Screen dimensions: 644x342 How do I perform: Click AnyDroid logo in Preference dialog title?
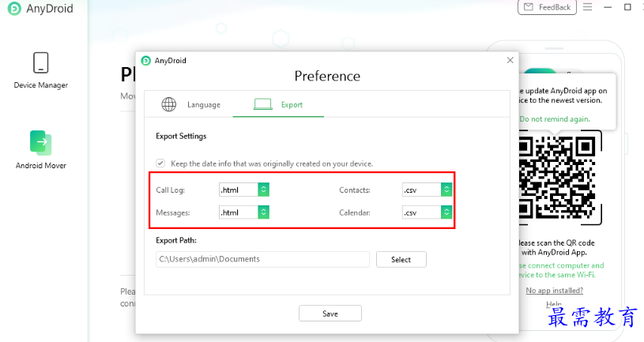pos(146,61)
